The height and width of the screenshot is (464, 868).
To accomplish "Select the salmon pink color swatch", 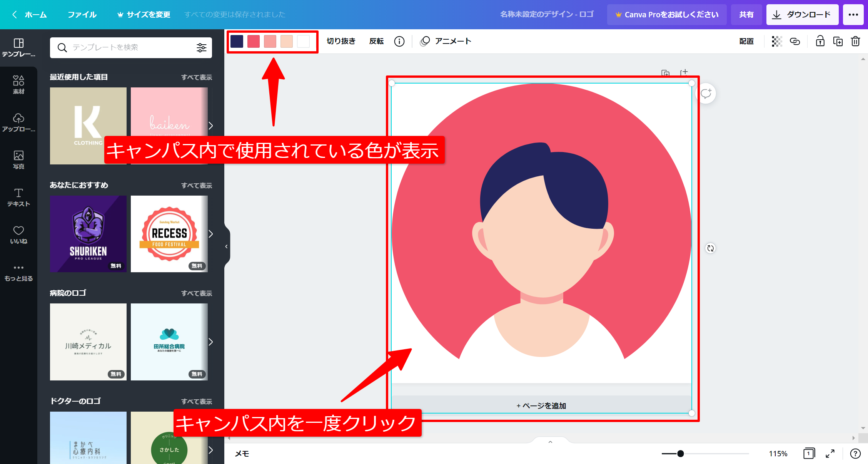I will click(x=270, y=41).
